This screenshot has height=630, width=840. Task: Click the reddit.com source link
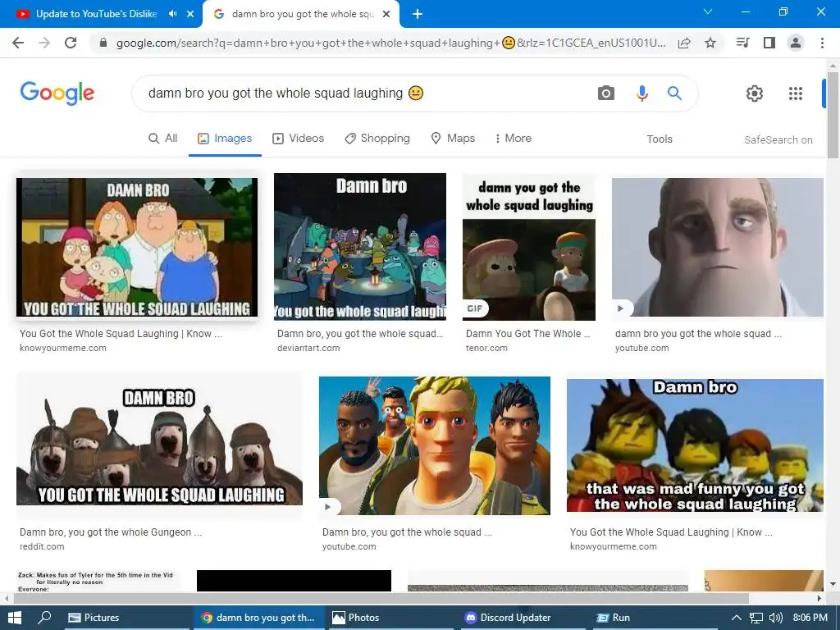coord(42,546)
